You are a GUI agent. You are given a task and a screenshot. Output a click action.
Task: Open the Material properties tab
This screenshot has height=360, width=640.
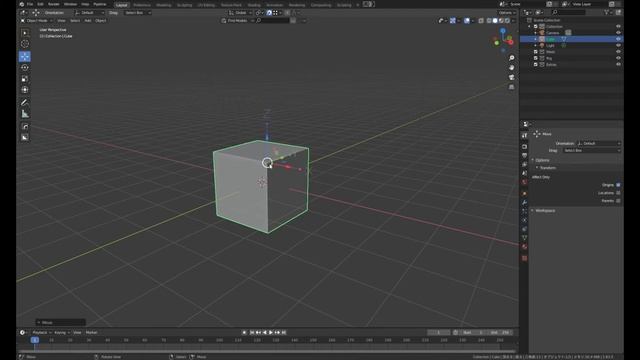click(x=524, y=247)
